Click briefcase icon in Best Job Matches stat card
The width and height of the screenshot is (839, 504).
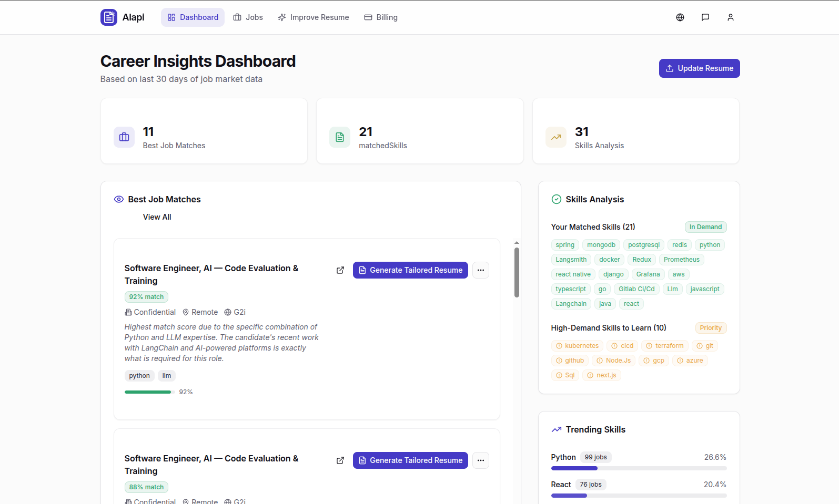tap(124, 137)
